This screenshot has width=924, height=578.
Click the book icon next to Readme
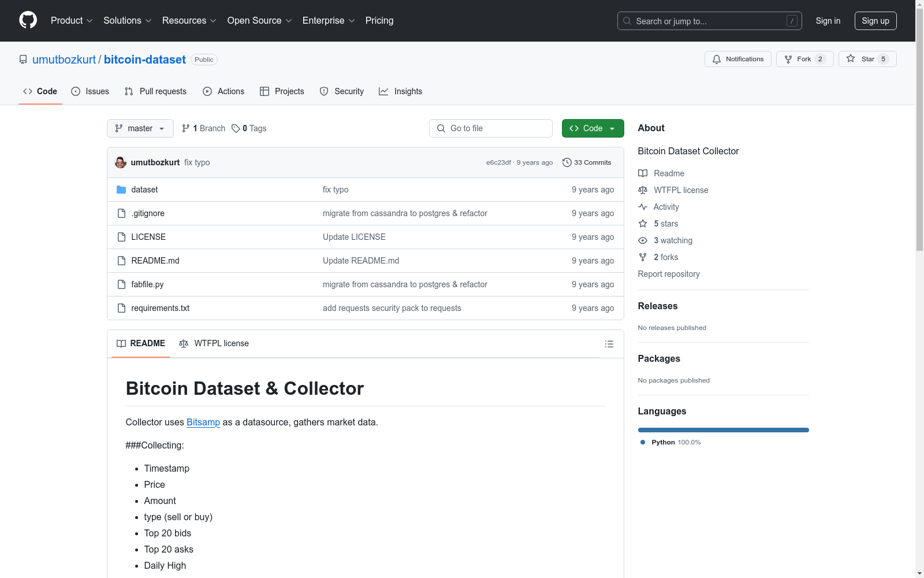pyautogui.click(x=643, y=173)
